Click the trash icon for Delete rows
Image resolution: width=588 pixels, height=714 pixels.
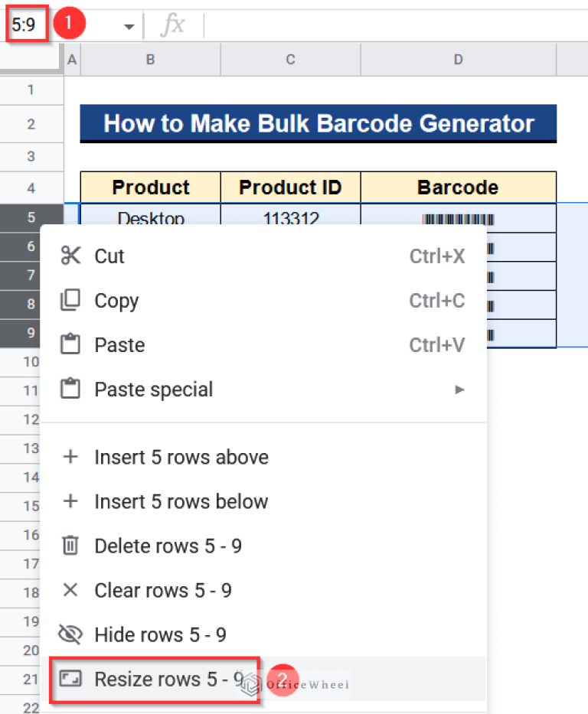click(70, 546)
